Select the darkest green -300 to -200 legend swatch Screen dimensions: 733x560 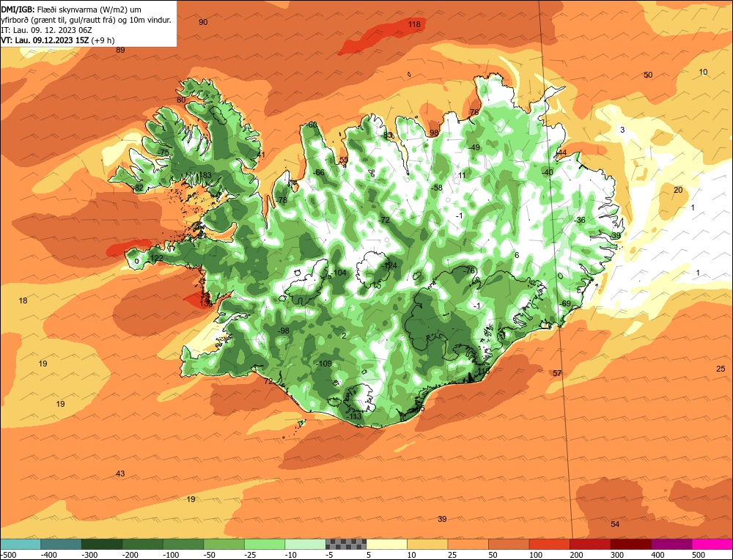[101, 544]
